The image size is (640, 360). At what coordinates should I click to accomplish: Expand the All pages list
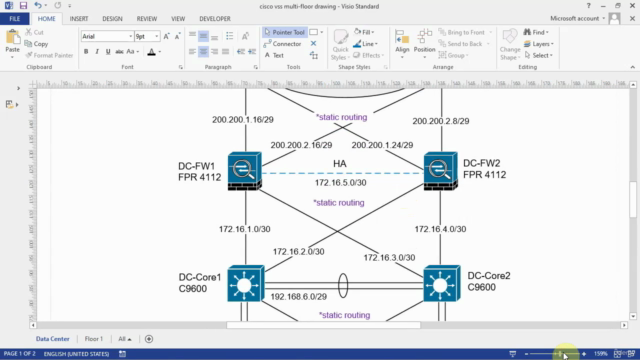pyautogui.click(x=124, y=339)
